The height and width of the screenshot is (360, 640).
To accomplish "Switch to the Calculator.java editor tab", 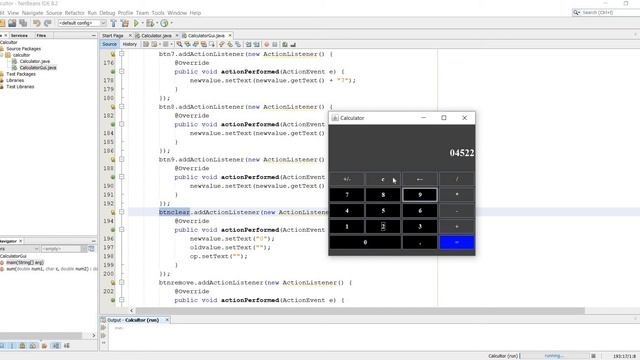I will [x=156, y=36].
